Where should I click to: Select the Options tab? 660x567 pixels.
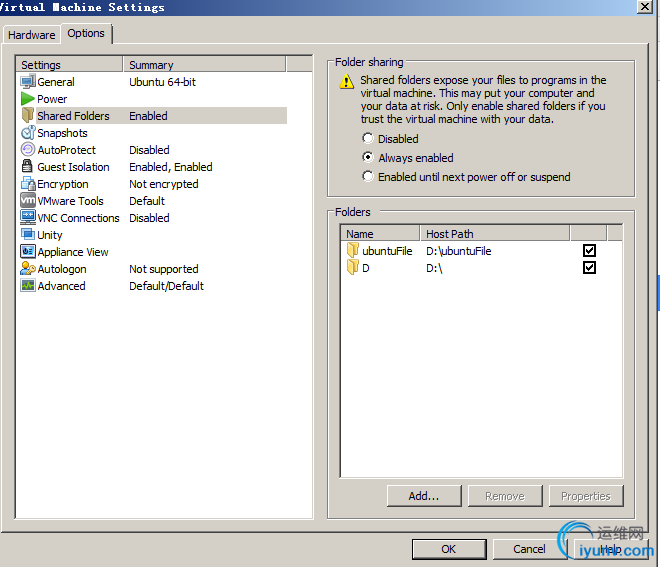point(86,33)
